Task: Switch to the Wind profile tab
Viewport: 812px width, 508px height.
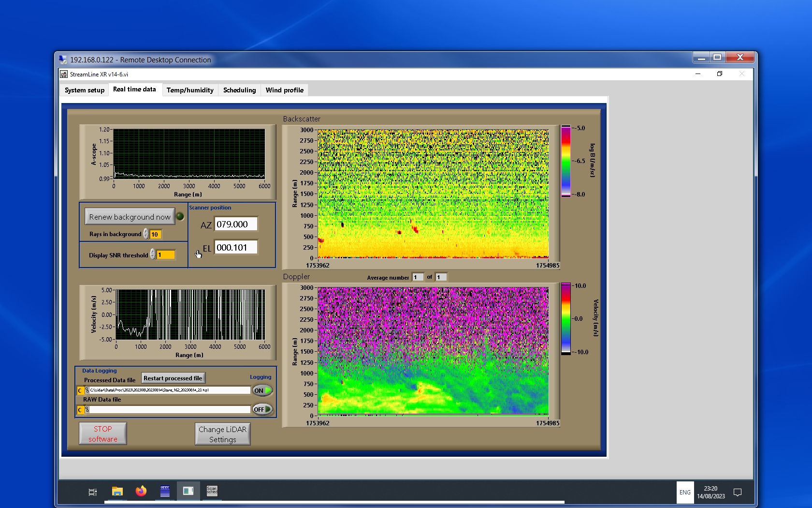Action: pyautogui.click(x=284, y=90)
